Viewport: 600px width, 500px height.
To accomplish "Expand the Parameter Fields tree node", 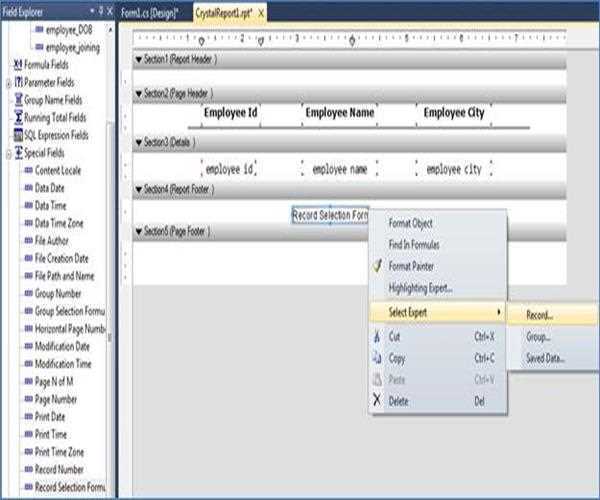I will point(8,83).
